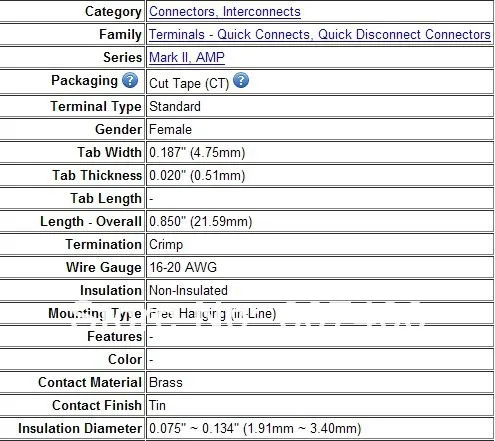Open the help icon beside Cut Tape (CT)

(241, 80)
